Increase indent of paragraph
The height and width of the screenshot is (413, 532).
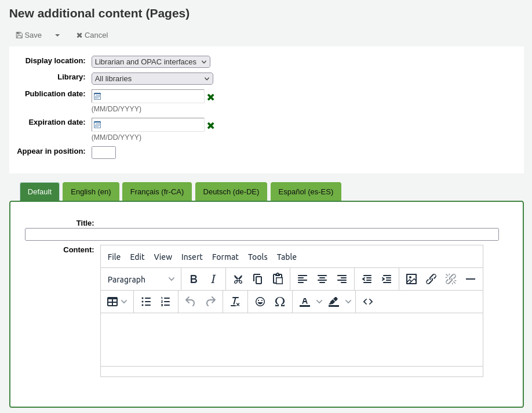[x=387, y=279]
